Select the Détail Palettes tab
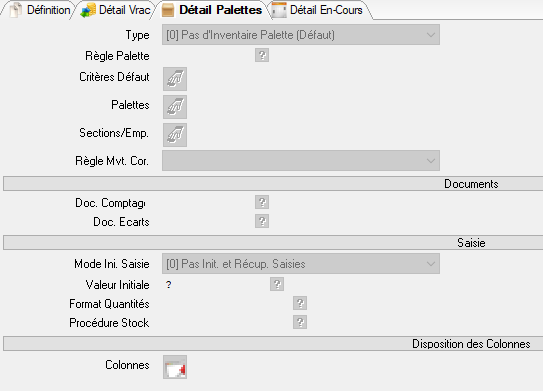Image resolution: width=543 pixels, height=391 pixels. (x=212, y=10)
